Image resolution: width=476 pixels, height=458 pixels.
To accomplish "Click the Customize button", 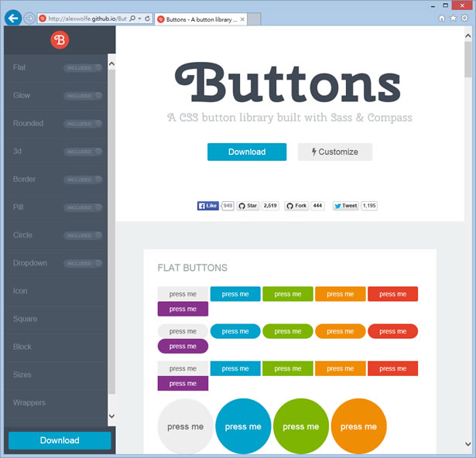I will [x=334, y=152].
